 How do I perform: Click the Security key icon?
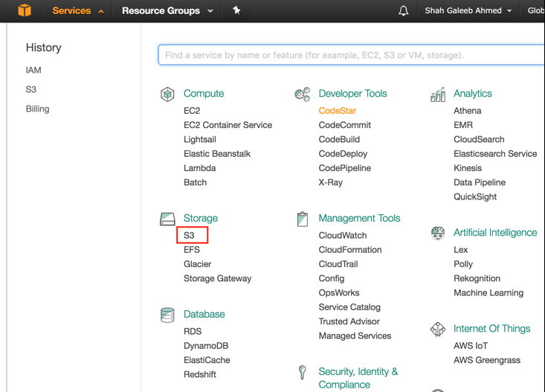(302, 372)
